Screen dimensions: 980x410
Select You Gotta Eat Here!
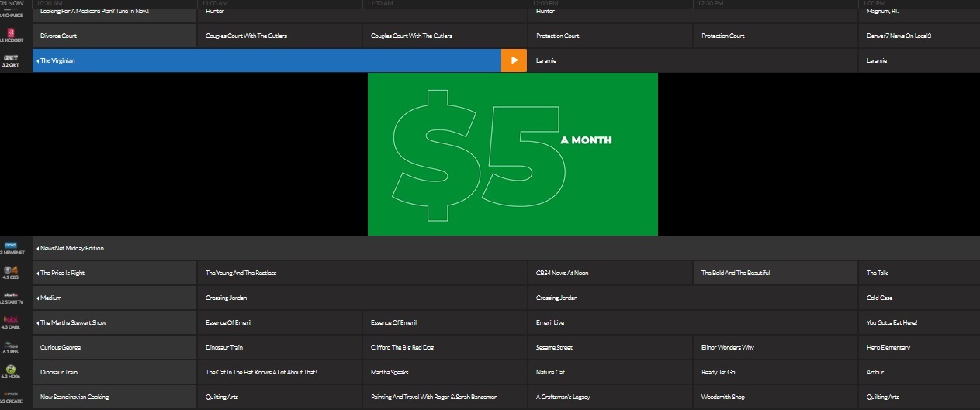tap(919, 322)
